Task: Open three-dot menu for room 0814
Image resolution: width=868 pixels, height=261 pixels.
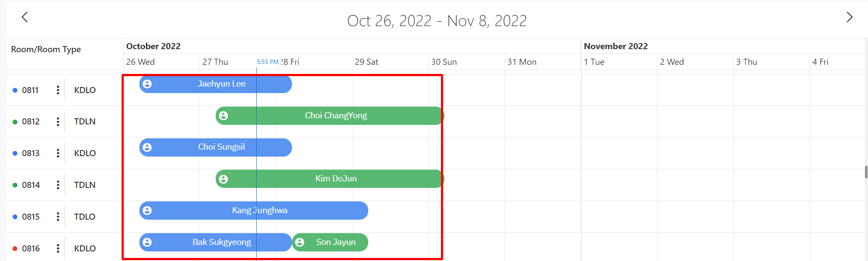Action: [x=58, y=185]
